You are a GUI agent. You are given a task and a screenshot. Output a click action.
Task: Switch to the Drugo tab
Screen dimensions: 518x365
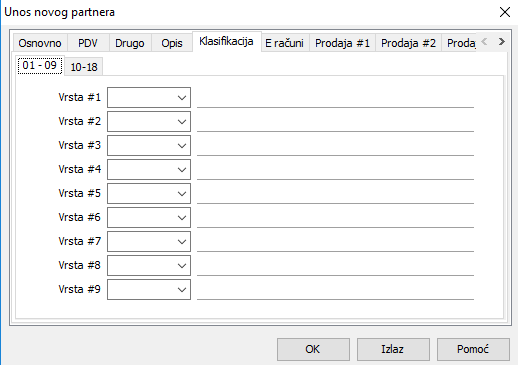click(130, 43)
